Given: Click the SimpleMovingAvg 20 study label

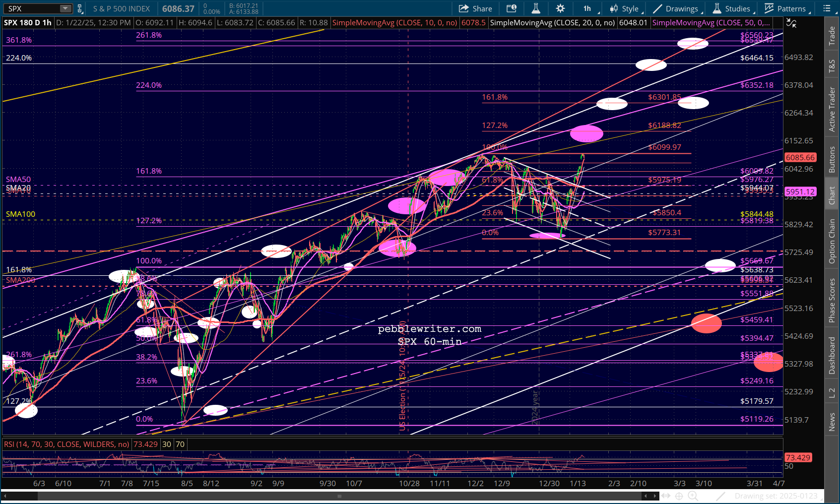Looking at the screenshot, I should click(x=553, y=23).
